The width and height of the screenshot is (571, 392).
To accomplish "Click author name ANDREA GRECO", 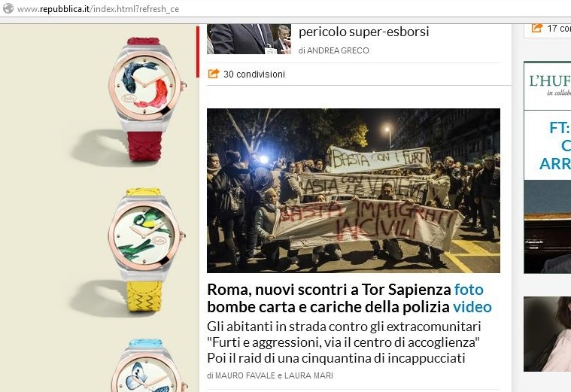I will coord(338,50).
